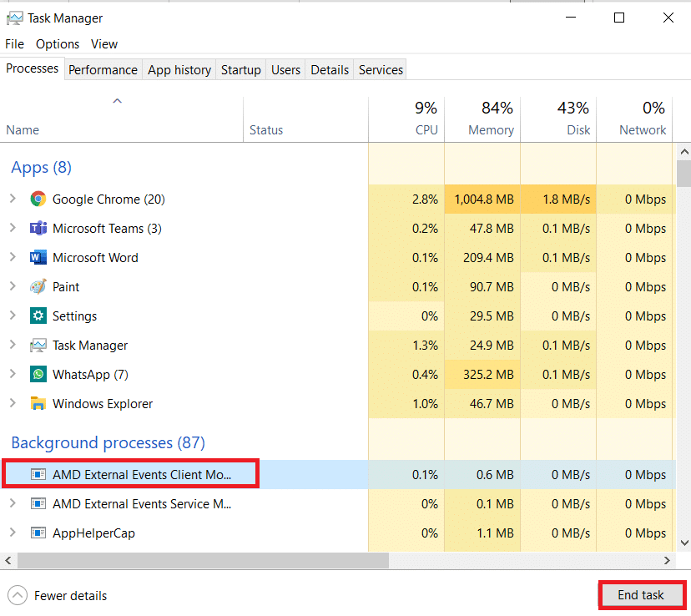Click the AMD External Events Service icon
The width and height of the screenshot is (691, 616).
click(x=38, y=503)
